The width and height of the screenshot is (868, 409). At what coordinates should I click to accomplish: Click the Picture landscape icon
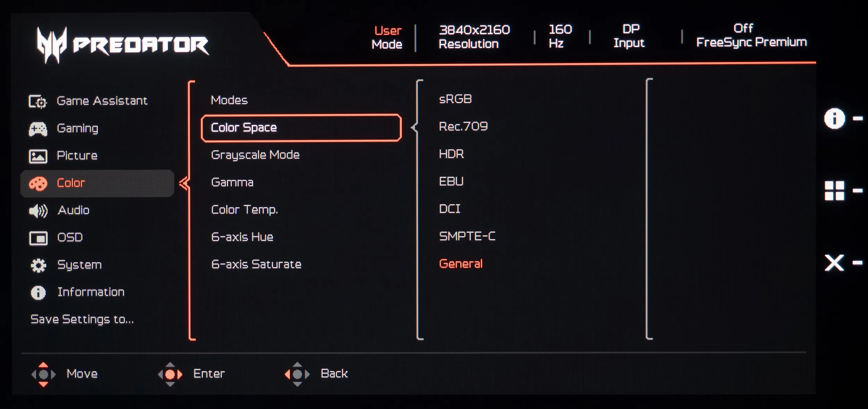(38, 156)
